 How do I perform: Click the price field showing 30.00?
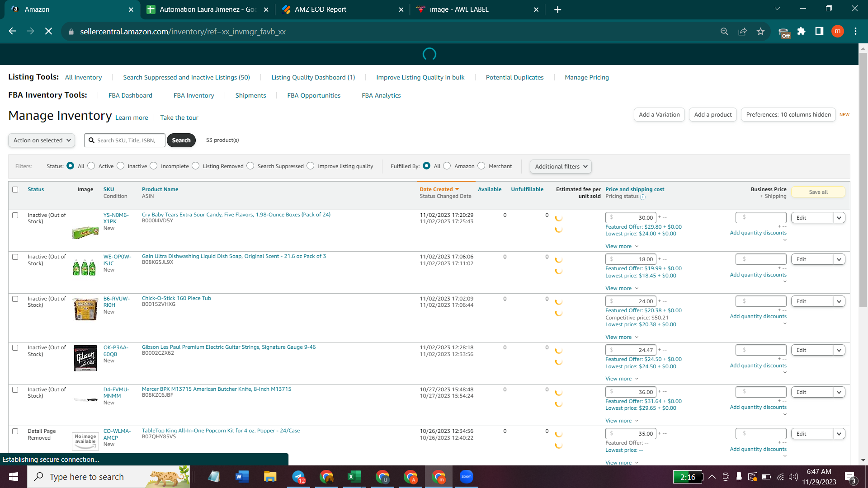point(631,218)
